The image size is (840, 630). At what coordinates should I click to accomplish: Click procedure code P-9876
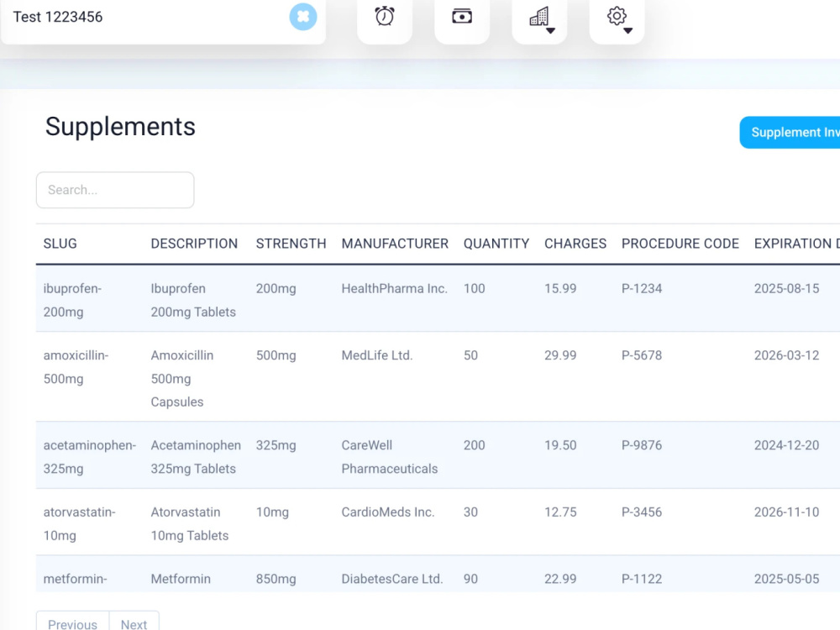coord(642,445)
